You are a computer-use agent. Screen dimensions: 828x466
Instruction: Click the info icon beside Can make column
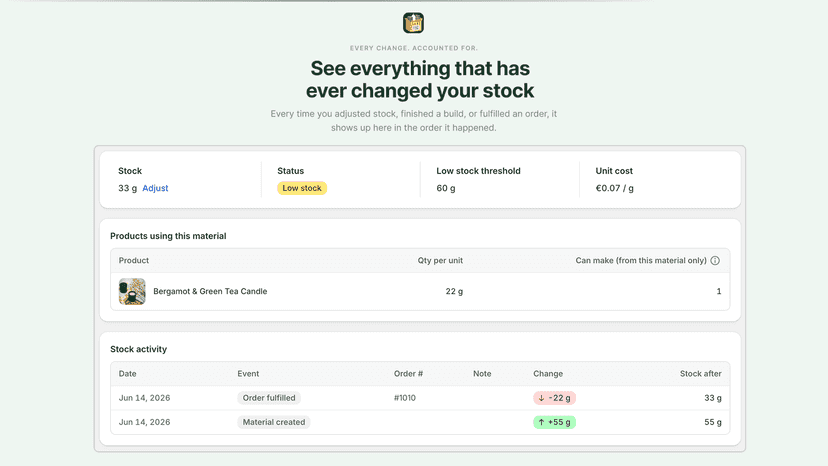coord(715,260)
